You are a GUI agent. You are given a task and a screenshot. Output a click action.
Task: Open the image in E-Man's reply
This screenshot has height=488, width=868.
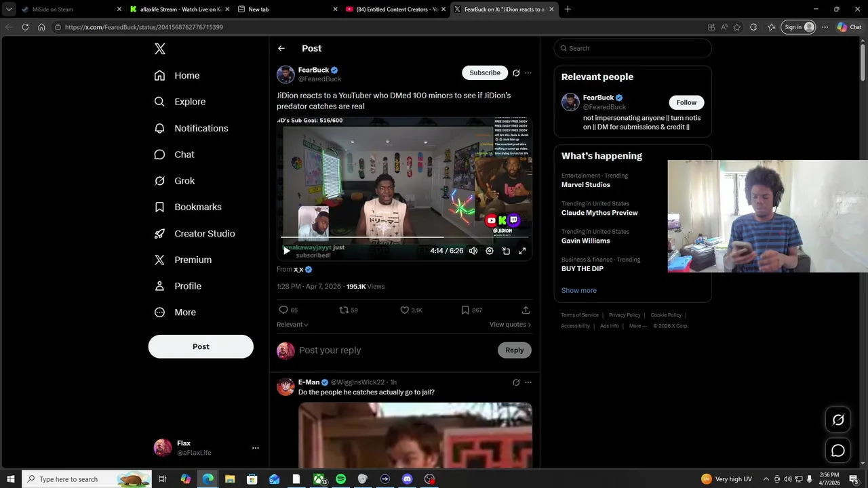(x=415, y=435)
